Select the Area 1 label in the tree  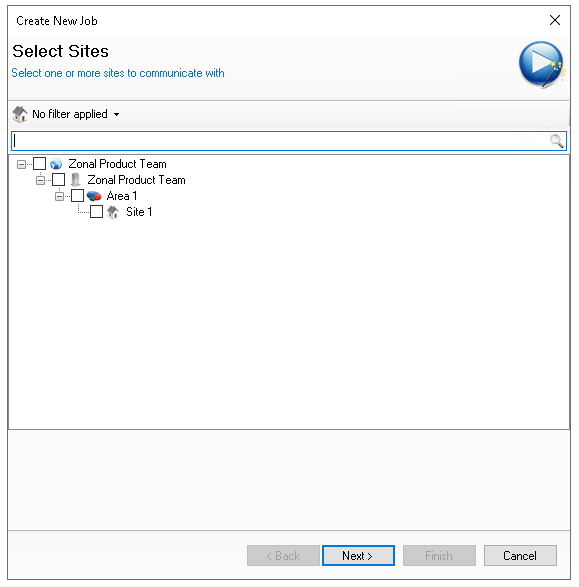pyautogui.click(x=122, y=196)
